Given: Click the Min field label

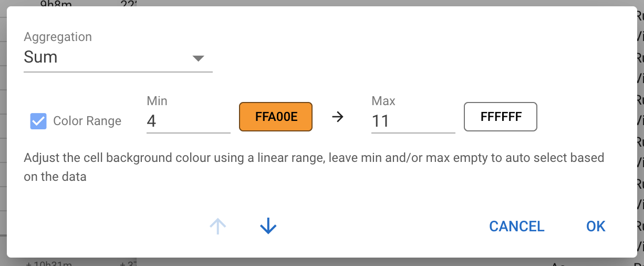Looking at the screenshot, I should point(157,100).
